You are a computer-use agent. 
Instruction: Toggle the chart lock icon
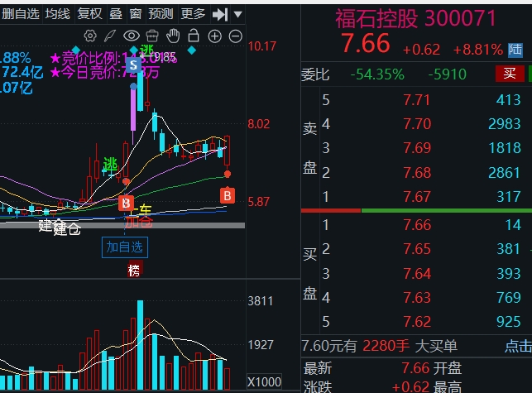[x=194, y=36]
